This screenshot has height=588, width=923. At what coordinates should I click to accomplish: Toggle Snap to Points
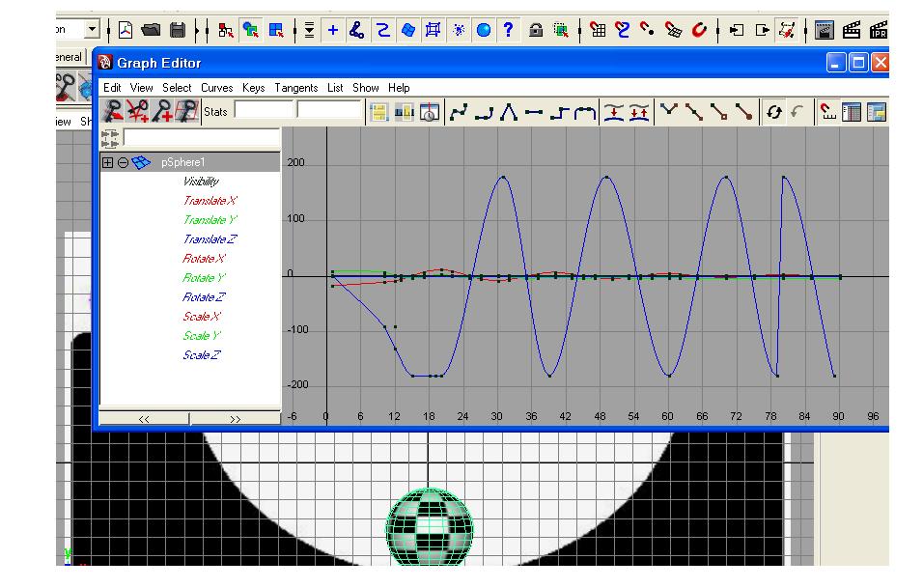[648, 30]
